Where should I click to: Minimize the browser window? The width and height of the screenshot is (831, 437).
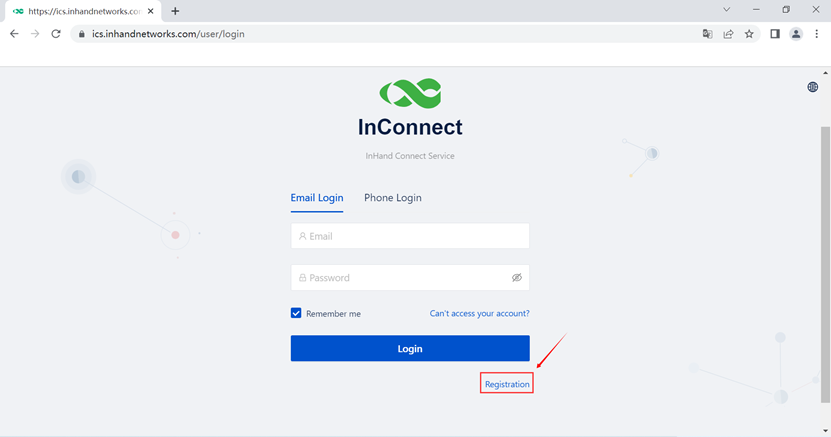point(756,10)
